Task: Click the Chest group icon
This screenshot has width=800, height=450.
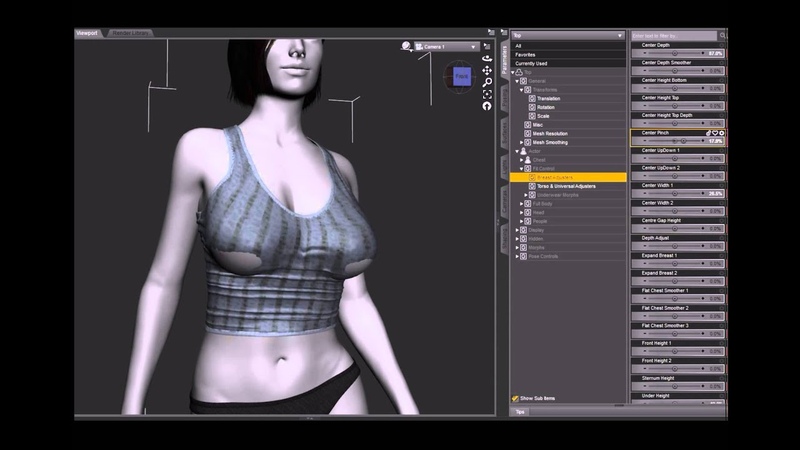Action: [528, 160]
